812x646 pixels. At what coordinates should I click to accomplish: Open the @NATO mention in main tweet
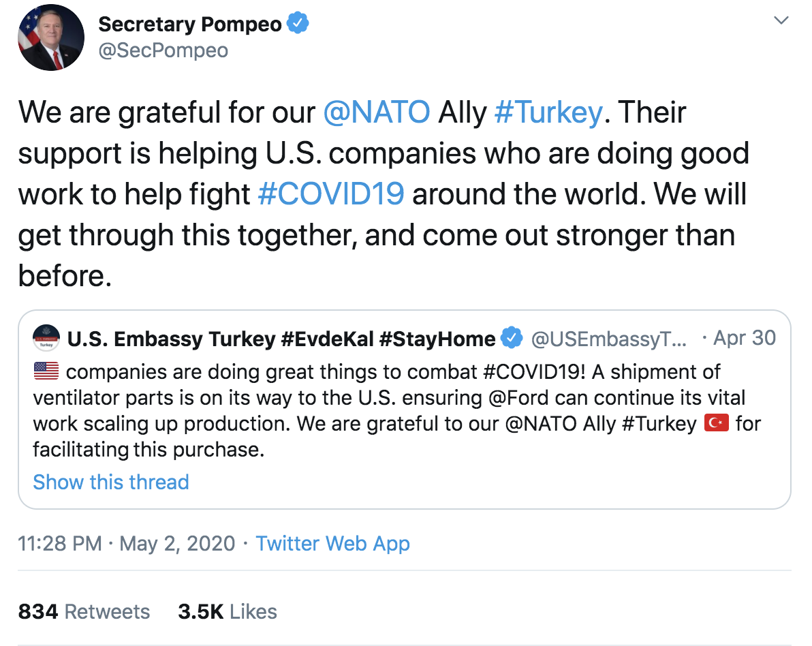click(x=377, y=112)
